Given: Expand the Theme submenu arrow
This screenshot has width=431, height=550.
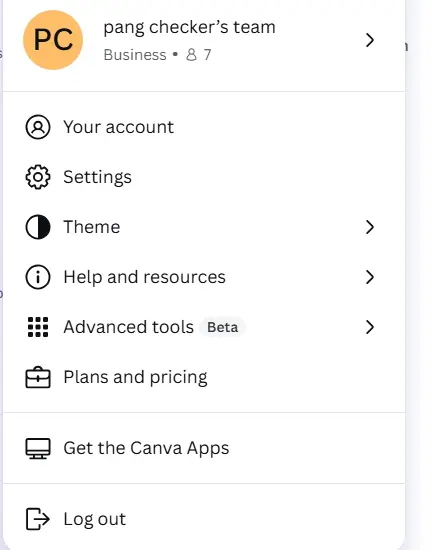Looking at the screenshot, I should tap(370, 227).
